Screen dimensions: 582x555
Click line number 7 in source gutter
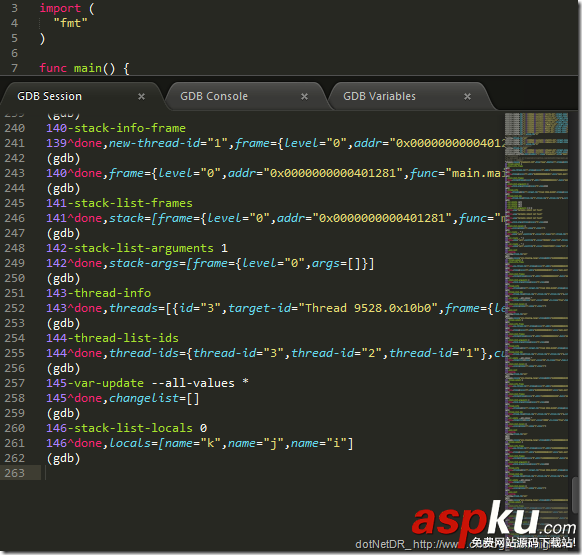tap(14, 68)
